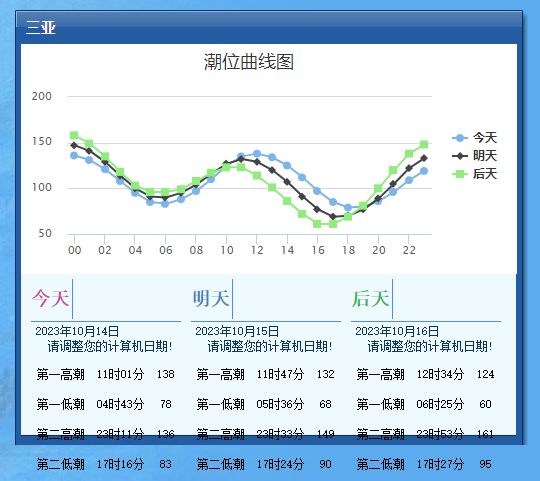The image size is (540, 481).
Task: Click the 第二低潮 label in 后天 column
Action: [381, 464]
